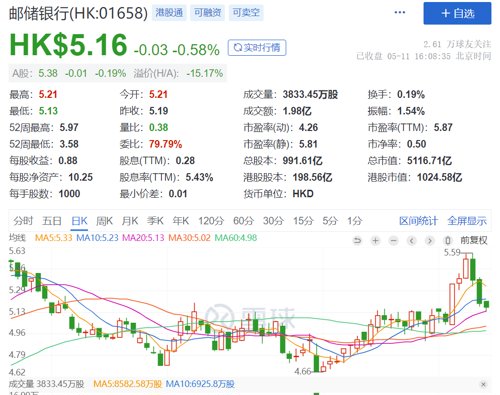Click the chart reset/undo arrow icon
Screen dimensions: 500x395
[x=357, y=240]
